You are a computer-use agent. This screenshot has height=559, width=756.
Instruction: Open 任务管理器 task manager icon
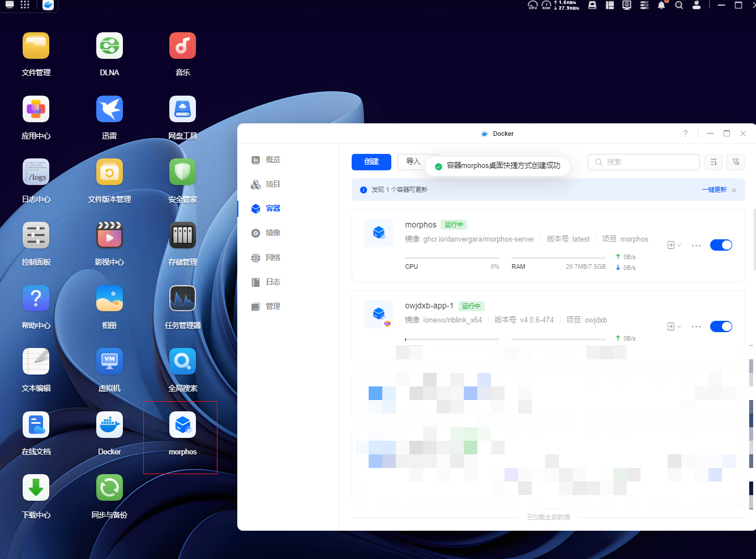tap(182, 299)
